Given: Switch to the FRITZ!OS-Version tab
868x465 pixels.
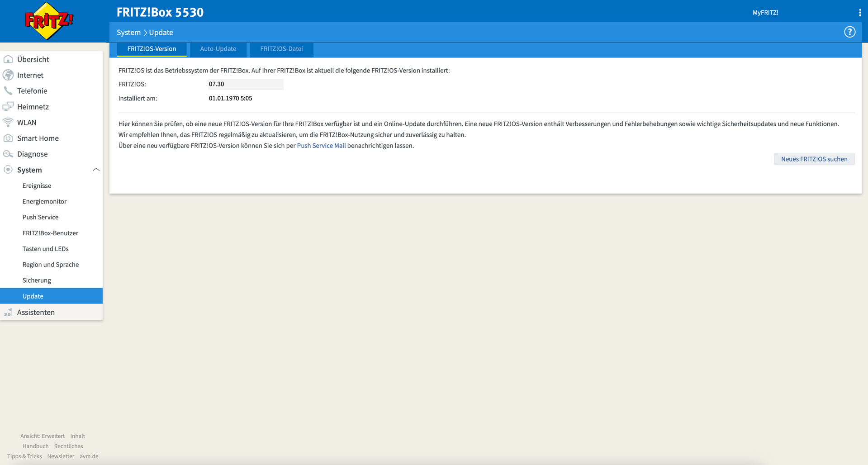Looking at the screenshot, I should 152,49.
